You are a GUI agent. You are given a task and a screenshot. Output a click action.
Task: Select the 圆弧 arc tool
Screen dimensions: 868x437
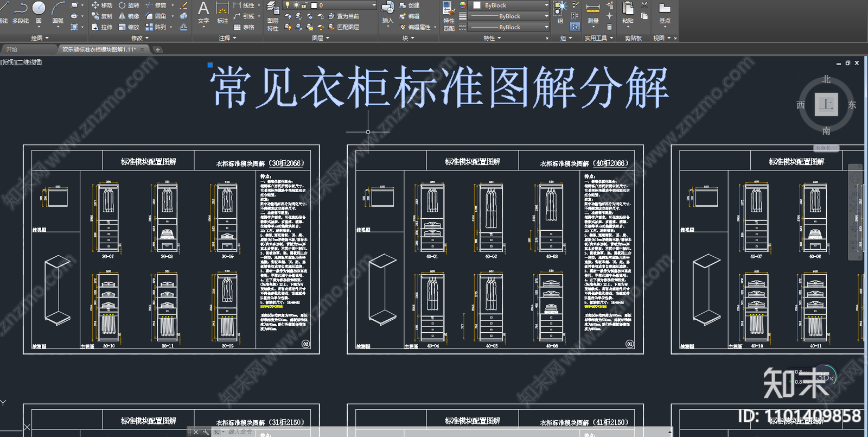tap(58, 12)
